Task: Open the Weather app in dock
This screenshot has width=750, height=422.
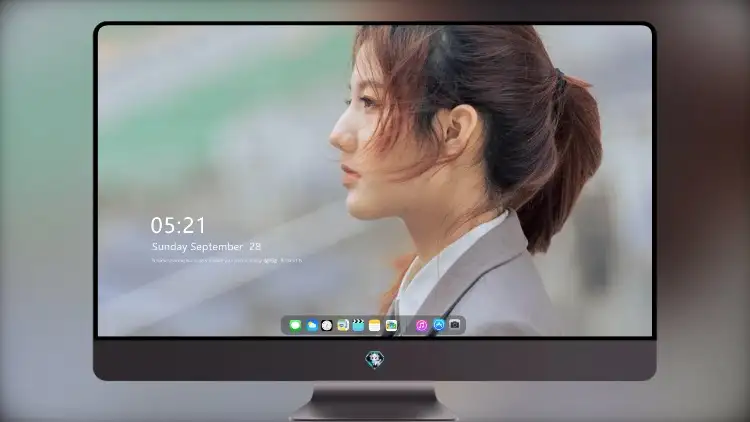Action: 311,326
